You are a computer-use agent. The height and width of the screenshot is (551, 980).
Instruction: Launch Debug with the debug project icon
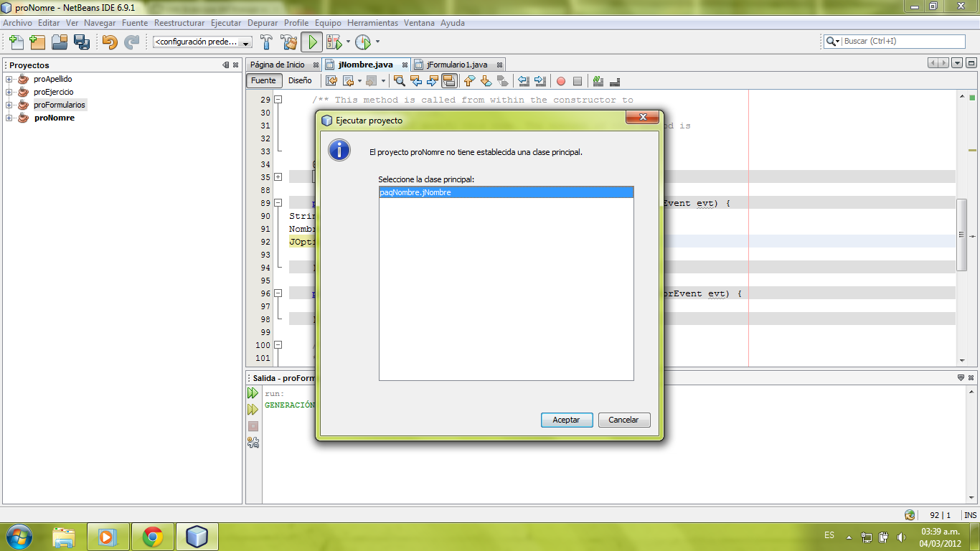point(335,42)
